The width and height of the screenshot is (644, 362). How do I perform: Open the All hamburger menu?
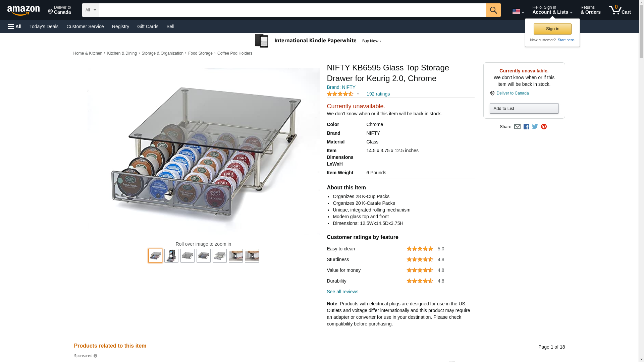(15, 26)
